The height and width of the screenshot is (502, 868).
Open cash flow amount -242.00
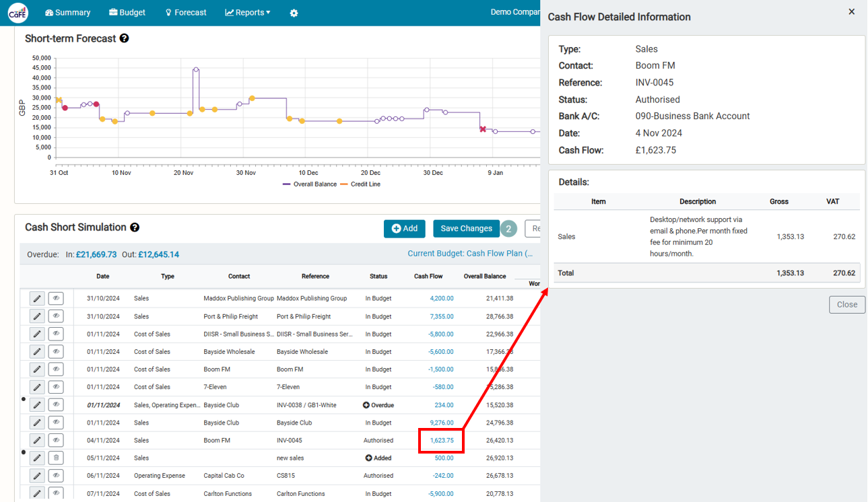click(443, 475)
